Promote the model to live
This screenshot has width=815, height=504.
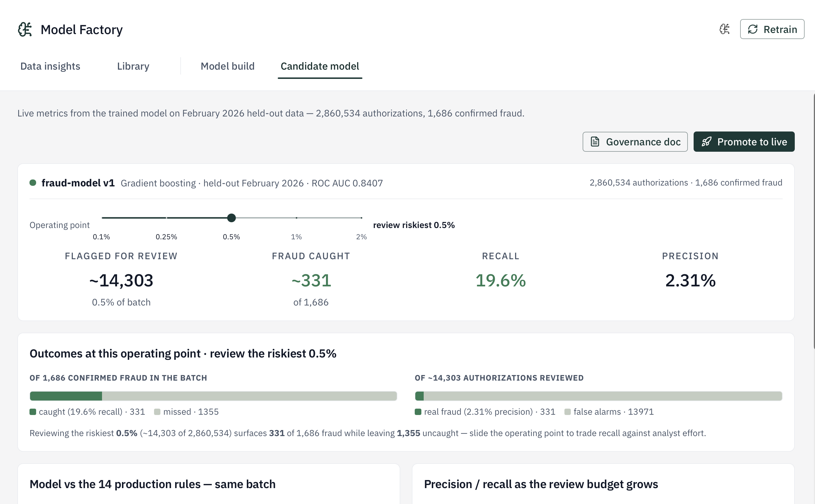pos(744,142)
